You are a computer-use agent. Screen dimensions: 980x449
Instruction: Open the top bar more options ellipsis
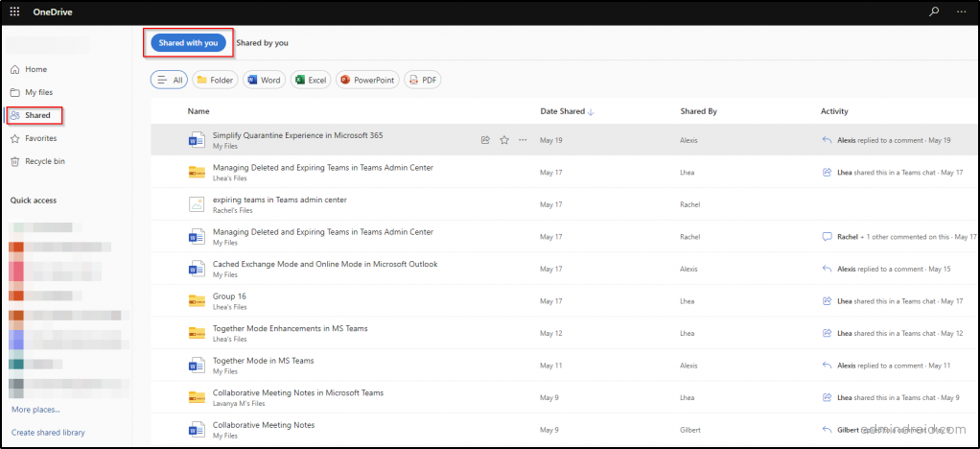961,12
